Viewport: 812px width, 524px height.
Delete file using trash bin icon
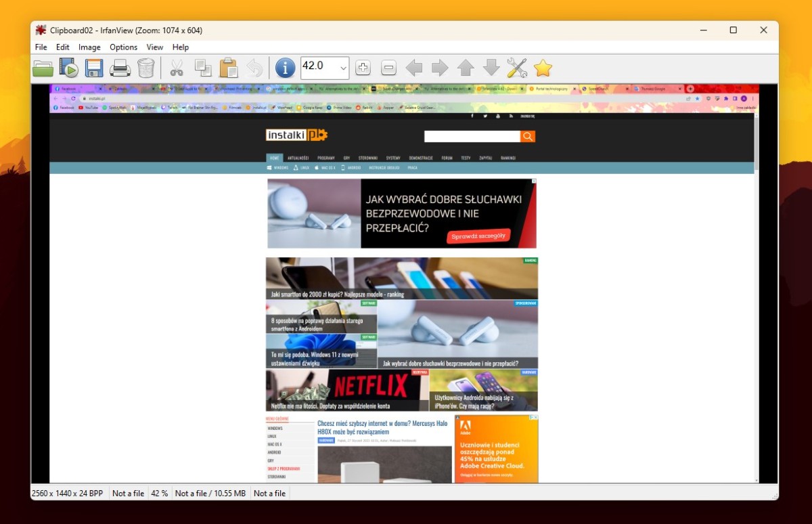coord(145,68)
